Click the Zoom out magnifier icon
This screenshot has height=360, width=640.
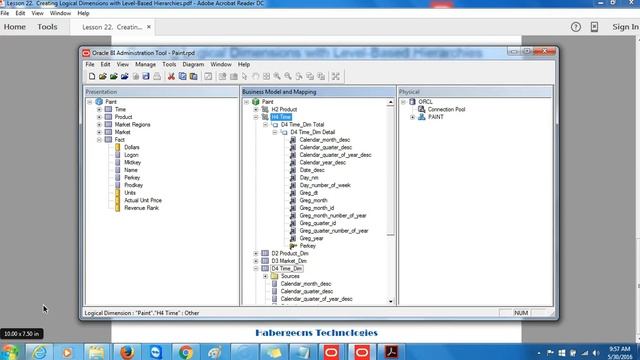pos(288,76)
